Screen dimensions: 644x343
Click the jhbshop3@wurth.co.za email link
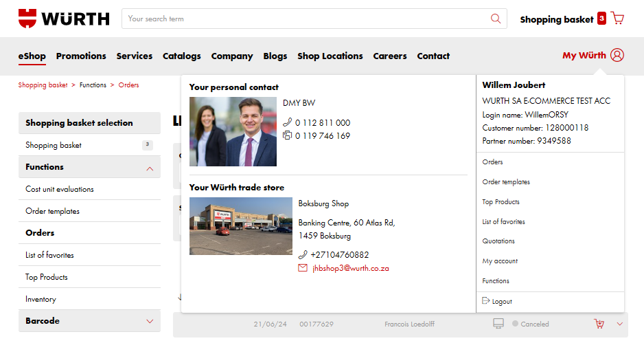pyautogui.click(x=351, y=268)
